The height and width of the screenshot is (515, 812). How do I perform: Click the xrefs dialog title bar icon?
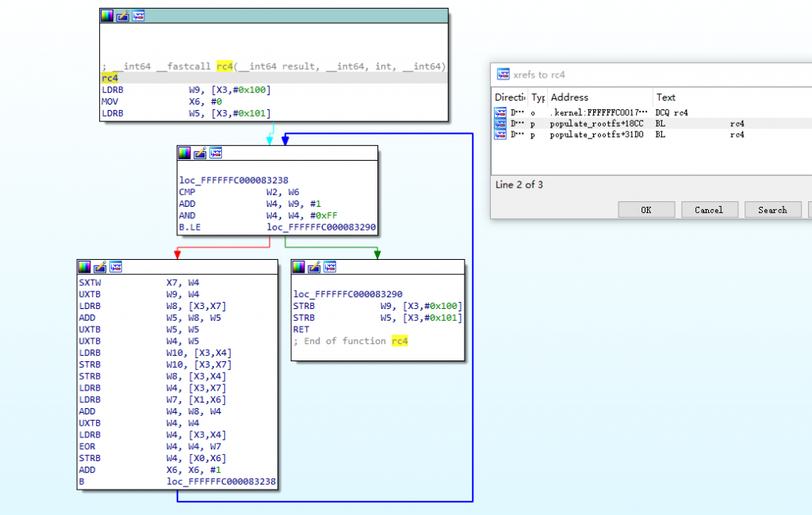pos(503,74)
